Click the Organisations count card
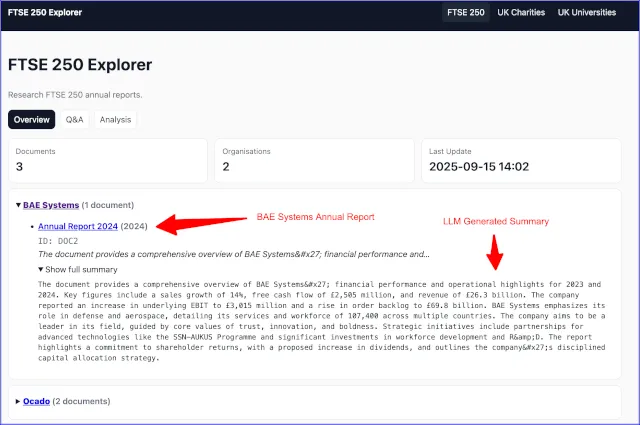Screen dimensions: 640x425 (x=314, y=160)
